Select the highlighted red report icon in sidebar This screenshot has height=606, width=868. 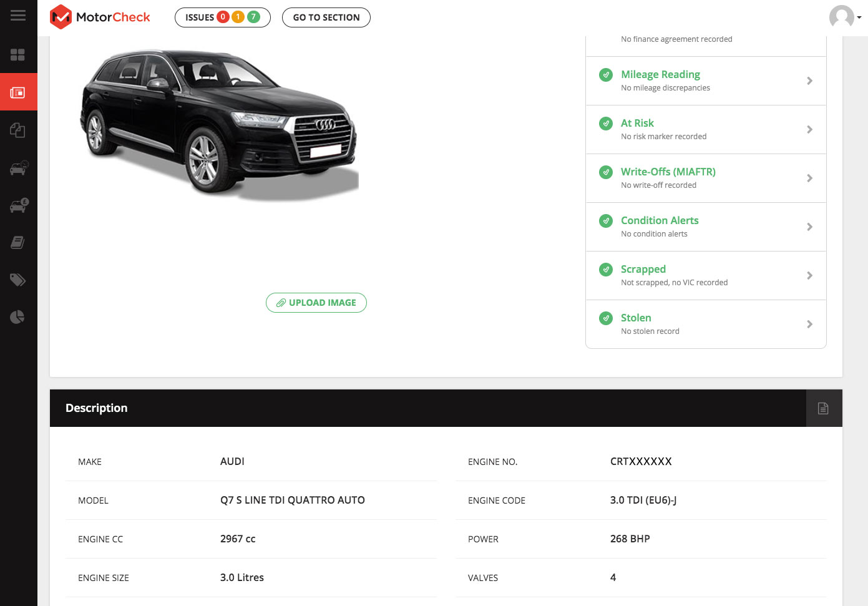[18, 92]
